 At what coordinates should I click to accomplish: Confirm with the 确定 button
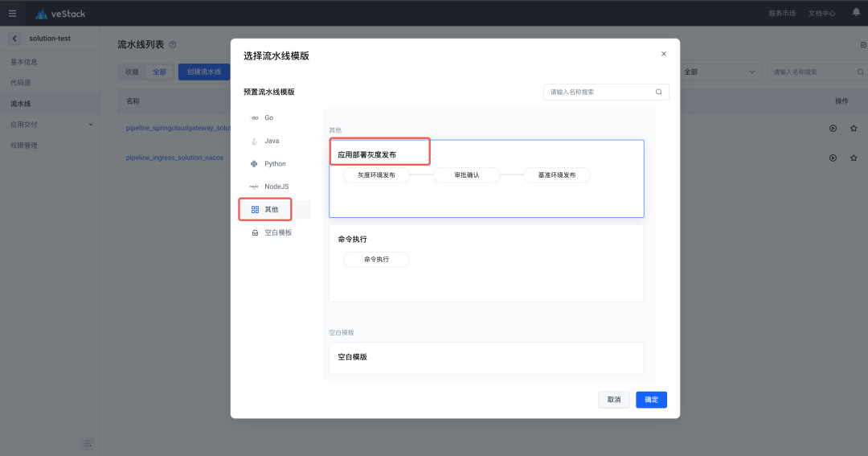pos(652,400)
